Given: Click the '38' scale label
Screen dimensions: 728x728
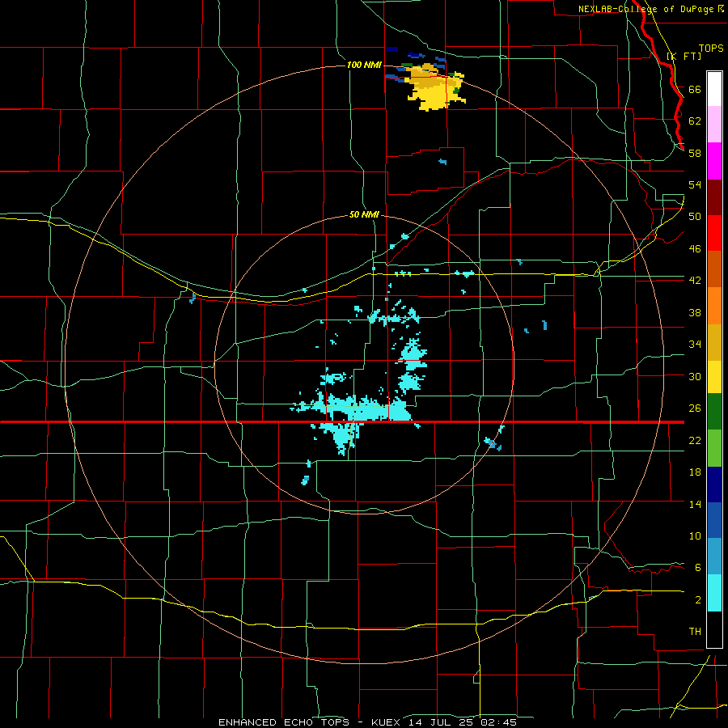Looking at the screenshot, I should (x=695, y=312).
